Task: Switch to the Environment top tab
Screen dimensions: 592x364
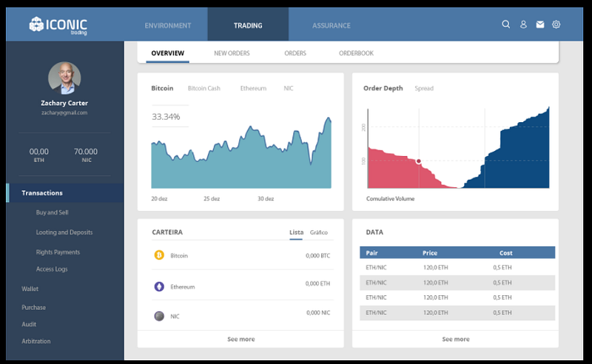Action: (168, 26)
